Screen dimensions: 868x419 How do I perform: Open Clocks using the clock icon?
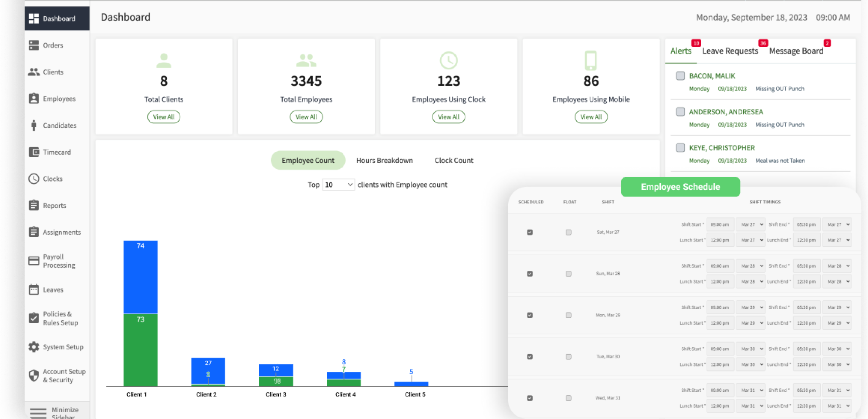[x=34, y=179]
